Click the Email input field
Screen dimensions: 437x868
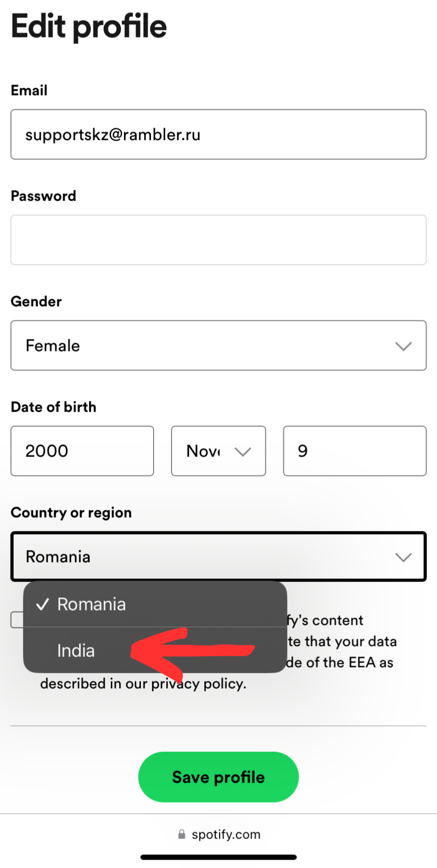click(x=218, y=135)
